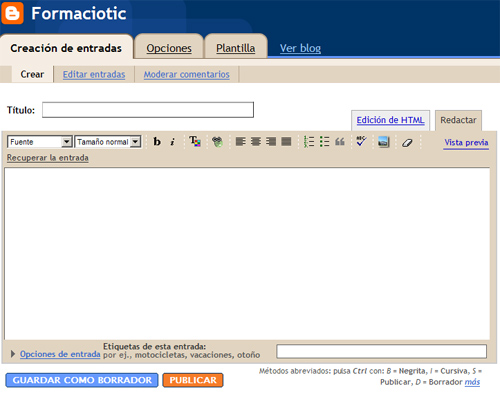Focus the Etiquetas labels input field
This screenshot has height=395, width=500.
click(x=382, y=351)
